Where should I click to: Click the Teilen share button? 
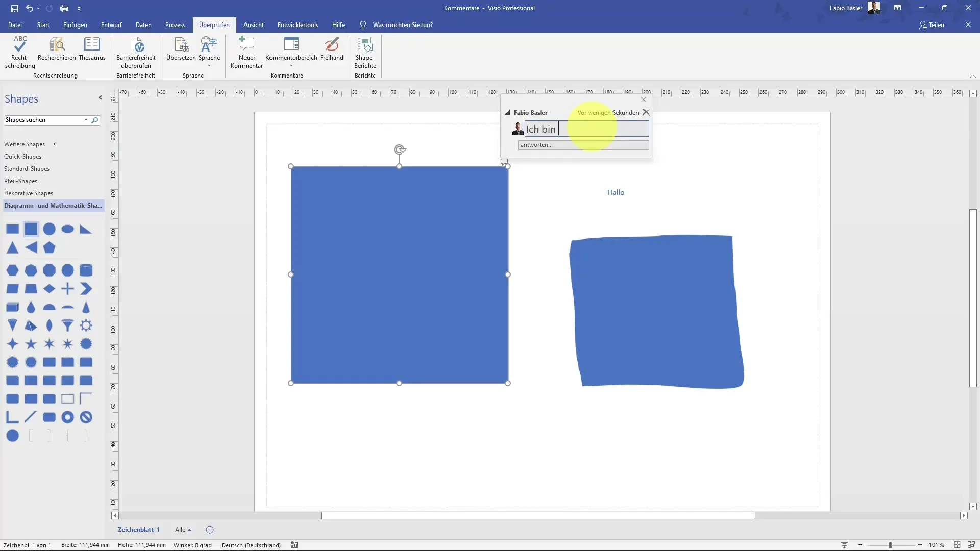(932, 24)
